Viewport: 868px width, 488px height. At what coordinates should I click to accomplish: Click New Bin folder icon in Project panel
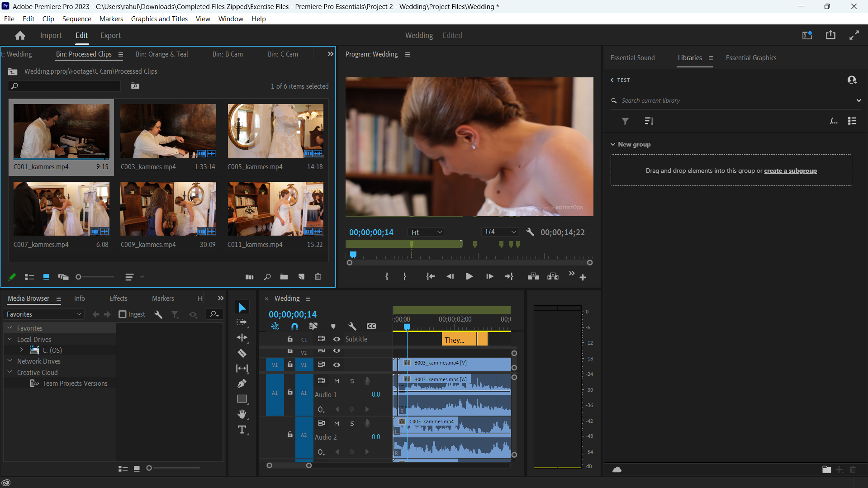[x=284, y=277]
